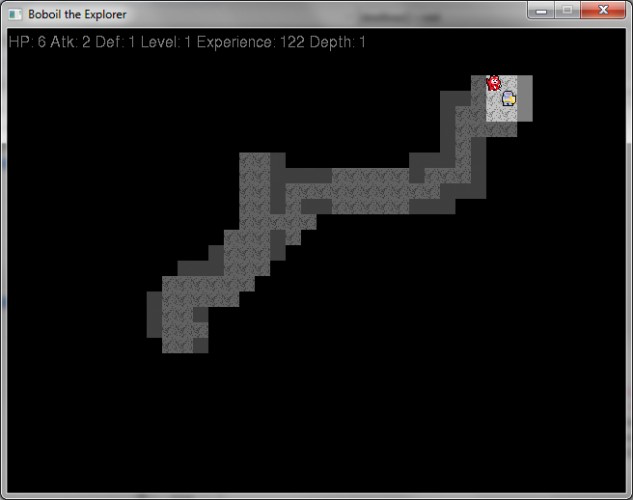Screen dimensions: 633x500
Task: Click the red monster sprite
Action: click(493, 83)
